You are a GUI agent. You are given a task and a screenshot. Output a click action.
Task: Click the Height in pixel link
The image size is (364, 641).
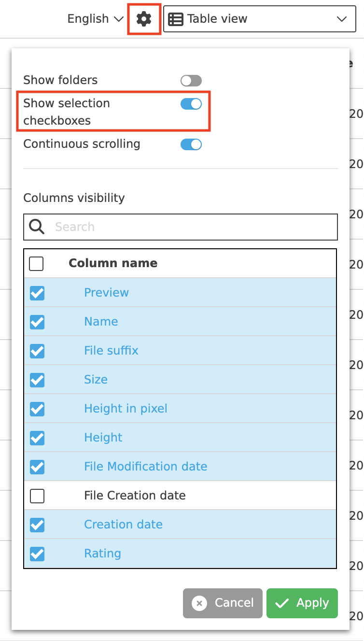(x=126, y=409)
